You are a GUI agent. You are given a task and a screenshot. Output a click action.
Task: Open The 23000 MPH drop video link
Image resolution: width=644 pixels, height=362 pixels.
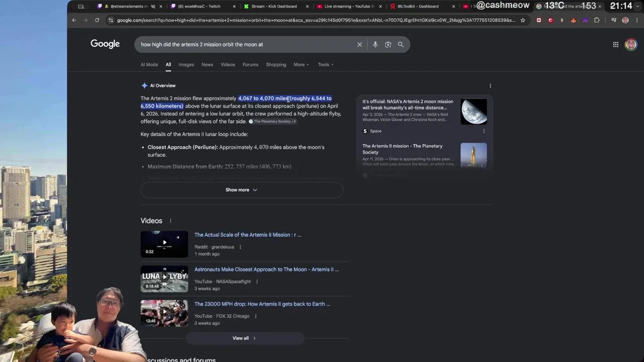tap(262, 304)
